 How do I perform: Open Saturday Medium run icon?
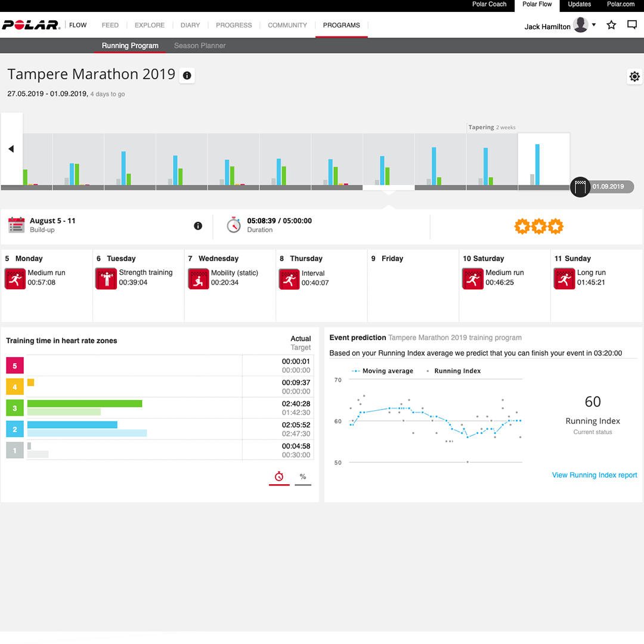point(473,278)
